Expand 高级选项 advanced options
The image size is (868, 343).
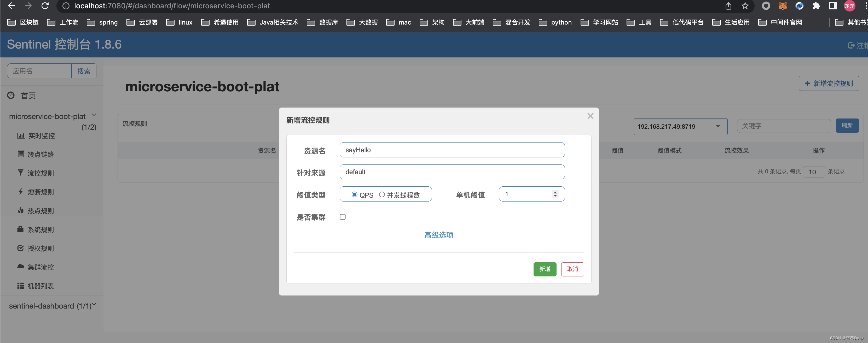point(439,235)
